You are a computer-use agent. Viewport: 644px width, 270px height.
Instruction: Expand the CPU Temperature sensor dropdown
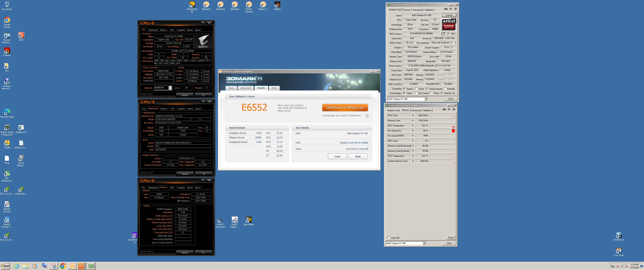coord(413,156)
